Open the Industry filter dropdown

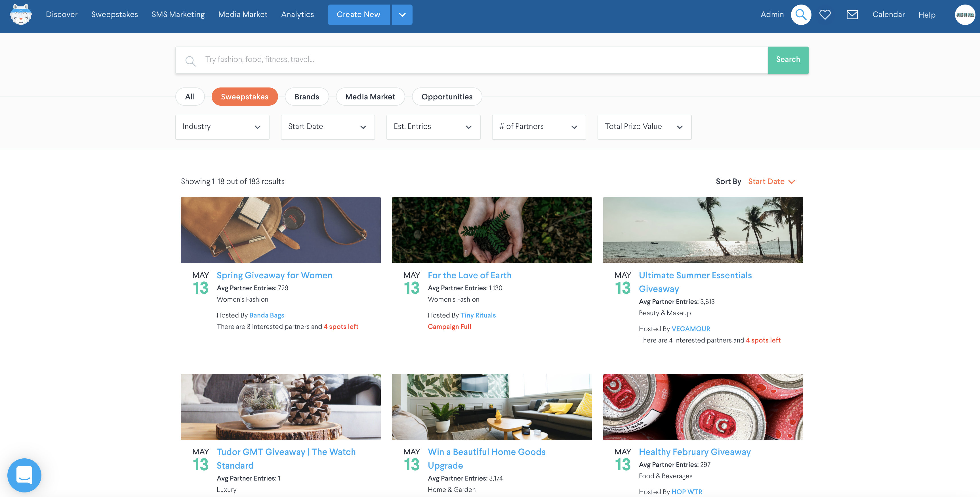222,127
